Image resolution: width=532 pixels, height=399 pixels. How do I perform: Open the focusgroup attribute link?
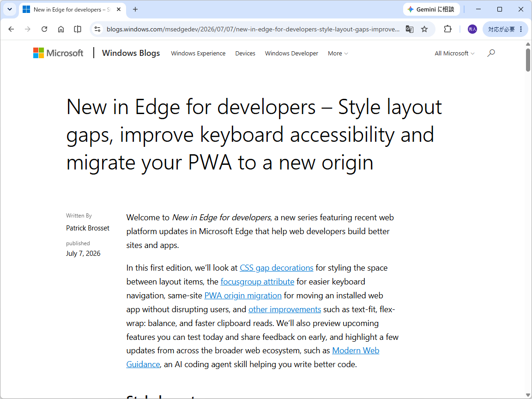[x=257, y=282]
